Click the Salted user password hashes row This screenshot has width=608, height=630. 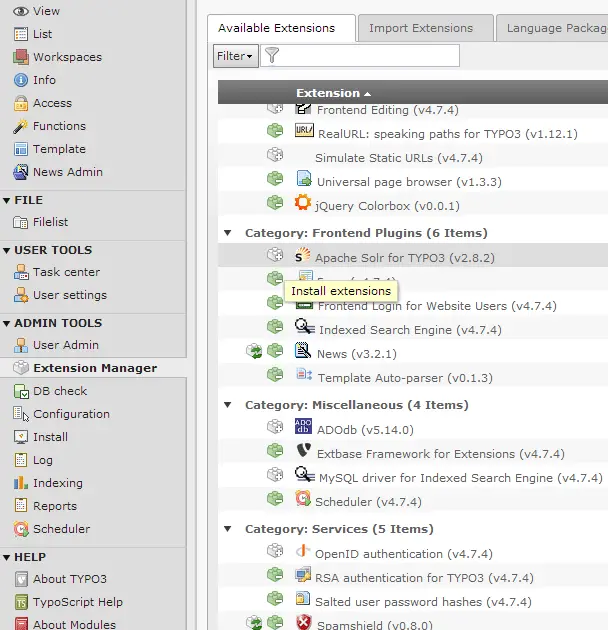413,601
